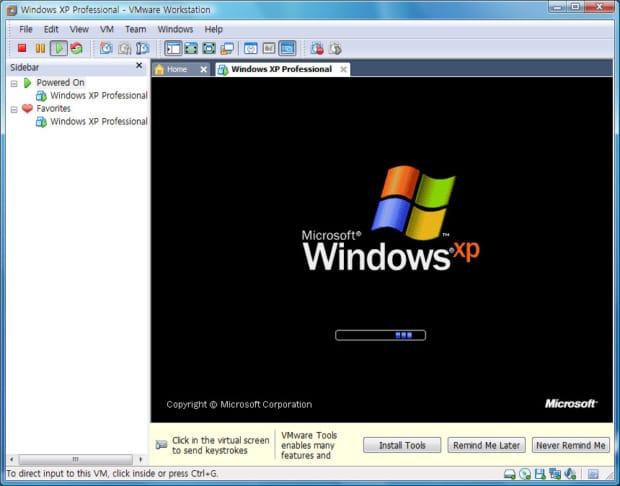The height and width of the screenshot is (486, 620).
Task: Click the CD-ROM device status bar icon
Action: click(x=525, y=474)
